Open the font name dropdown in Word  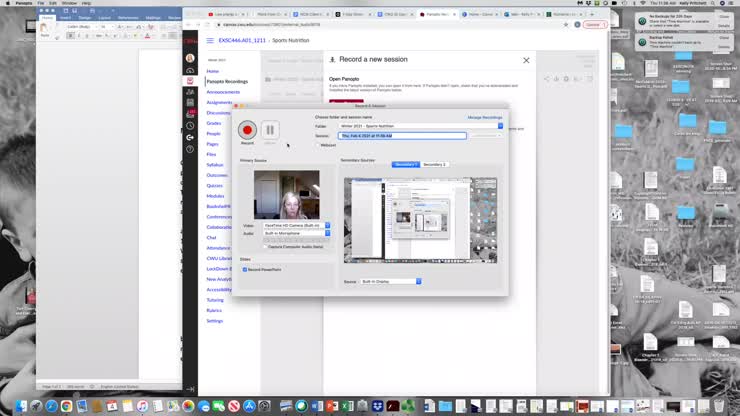point(81,27)
